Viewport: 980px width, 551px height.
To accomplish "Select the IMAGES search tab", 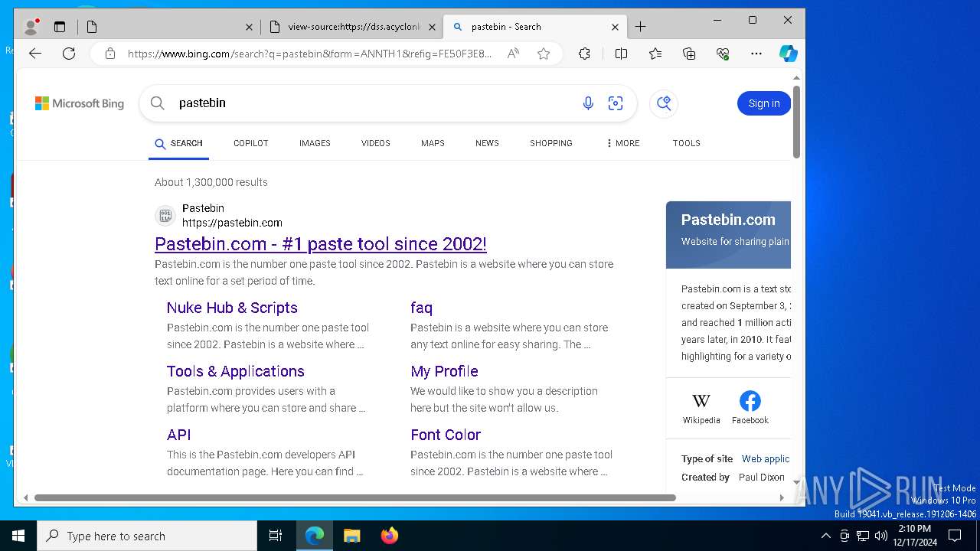I will (315, 143).
